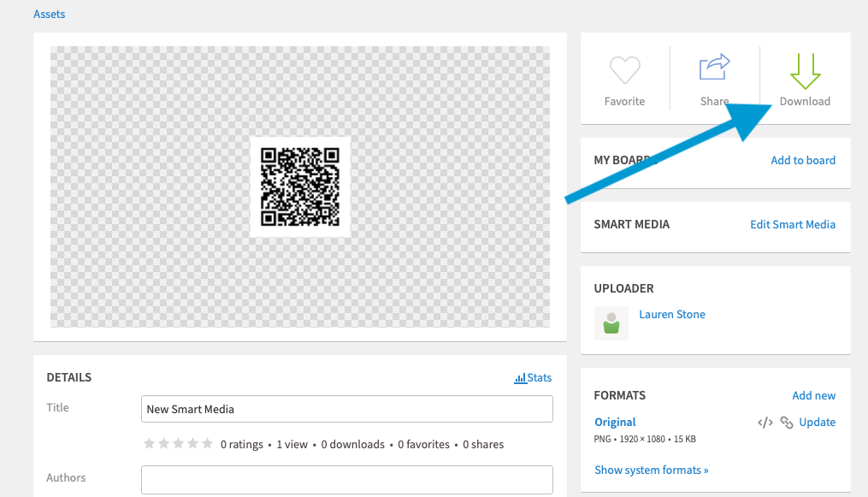Image resolution: width=868 pixels, height=497 pixels.
Task: Click the '0 ratings' stat text
Action: 242,445
